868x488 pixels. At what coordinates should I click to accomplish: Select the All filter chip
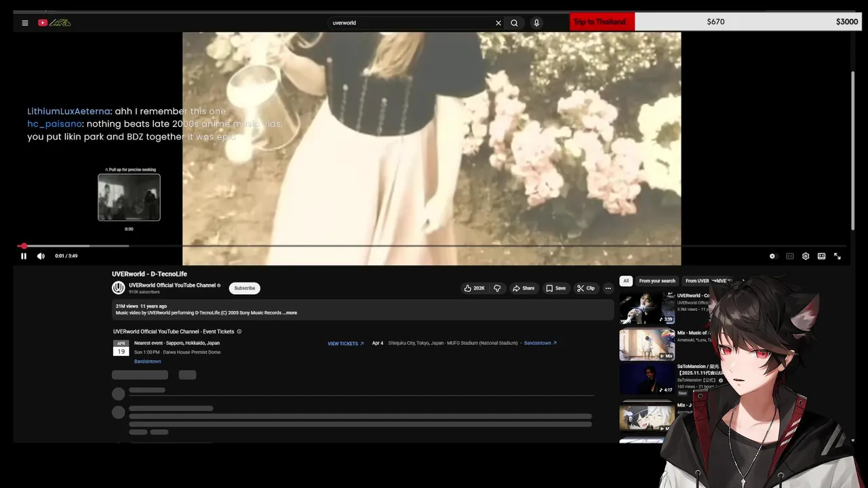pos(626,281)
